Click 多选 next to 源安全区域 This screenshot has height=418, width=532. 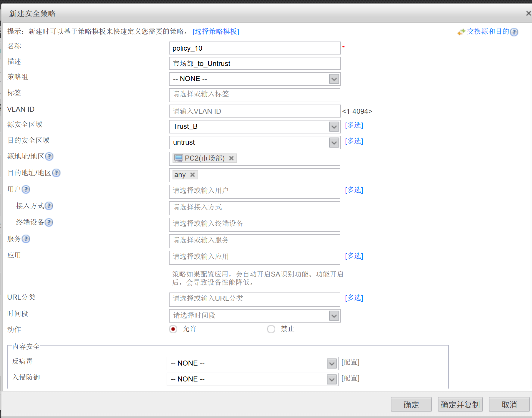click(x=354, y=125)
